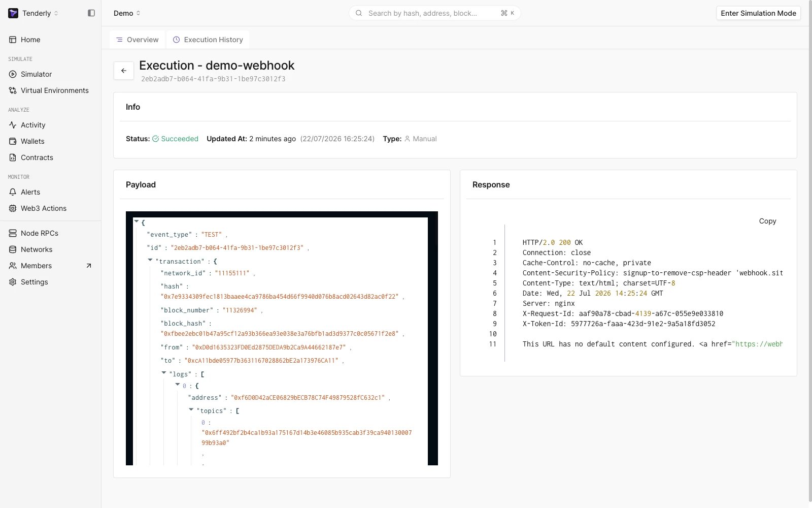Click the Home icon
812x508 pixels.
[13, 40]
